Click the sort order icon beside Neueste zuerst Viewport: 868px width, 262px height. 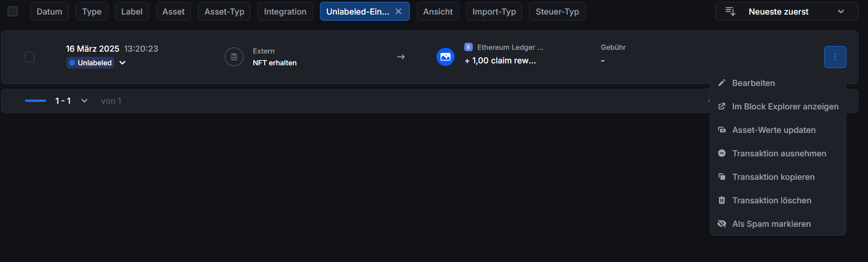[x=730, y=11]
